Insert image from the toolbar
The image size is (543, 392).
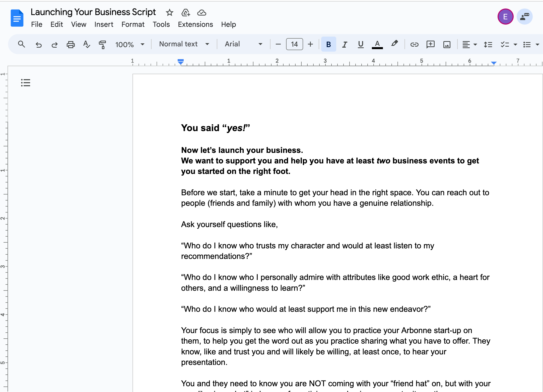point(447,45)
